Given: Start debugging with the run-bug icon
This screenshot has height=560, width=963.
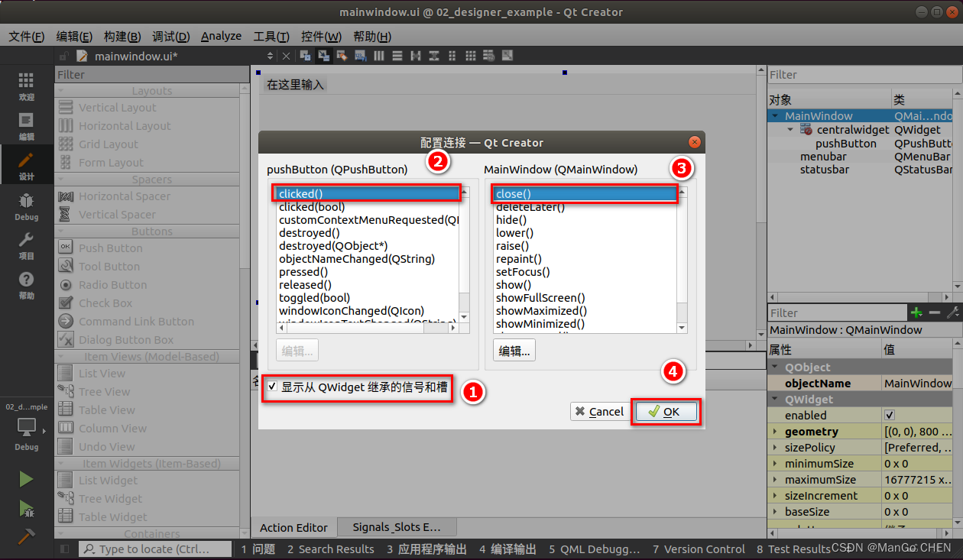Looking at the screenshot, I should pos(26,508).
